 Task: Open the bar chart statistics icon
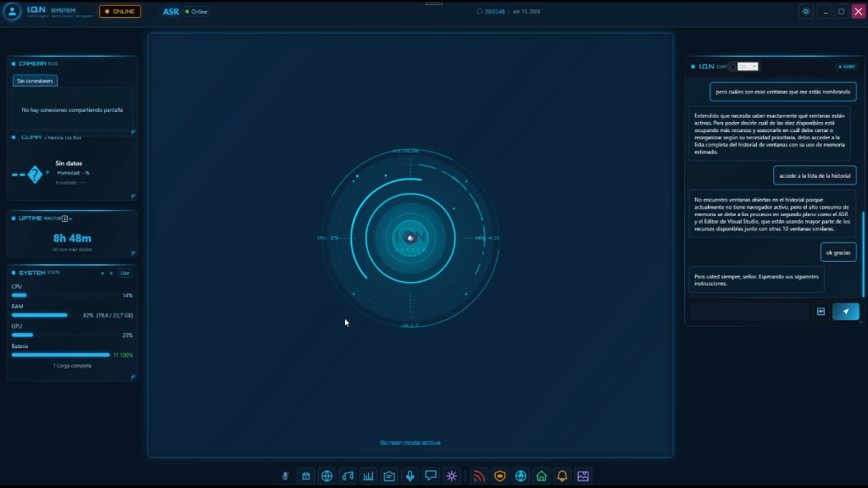[369, 476]
